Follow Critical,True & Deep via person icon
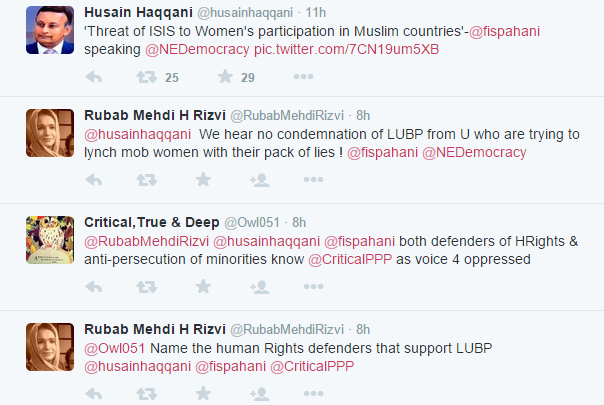Screen dimensions: 604x405 tap(259, 287)
